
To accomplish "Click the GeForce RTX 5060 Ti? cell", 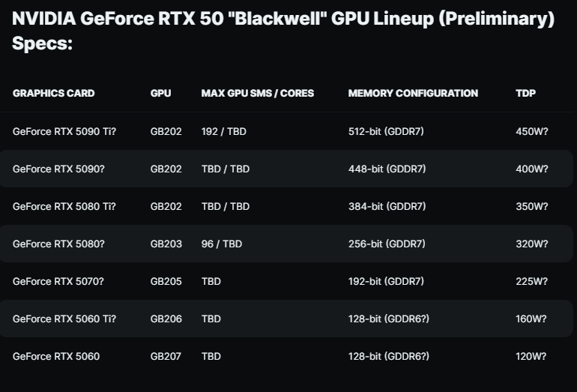I will tap(64, 319).
